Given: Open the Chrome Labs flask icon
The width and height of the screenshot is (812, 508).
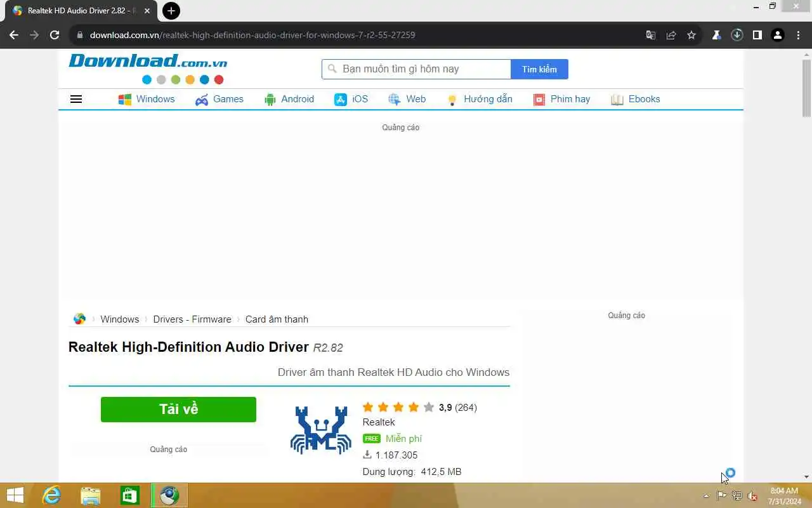Looking at the screenshot, I should 716,35.
